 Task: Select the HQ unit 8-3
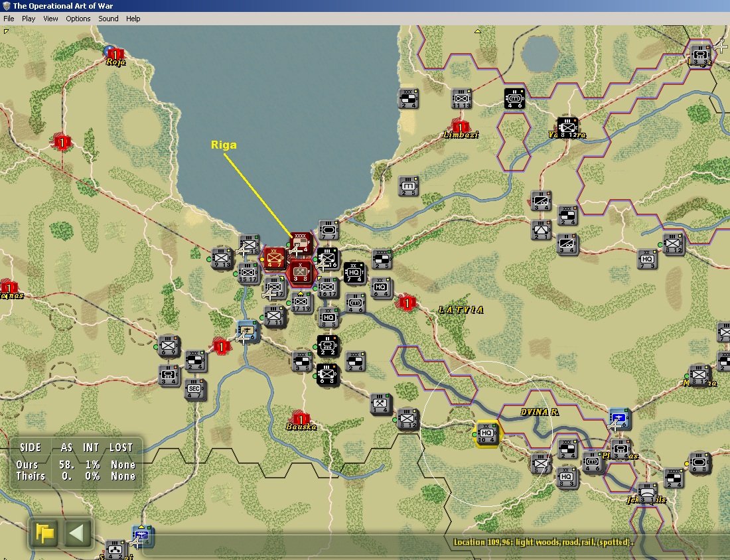pyautogui.click(x=566, y=478)
